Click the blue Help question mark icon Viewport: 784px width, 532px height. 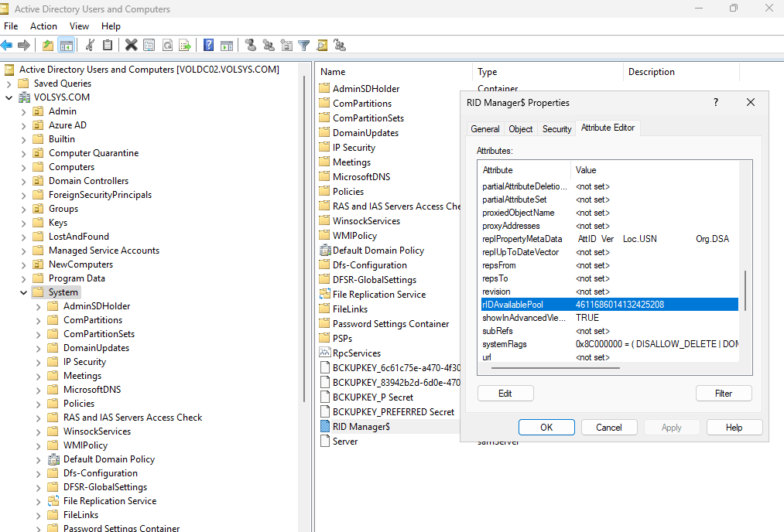(209, 46)
